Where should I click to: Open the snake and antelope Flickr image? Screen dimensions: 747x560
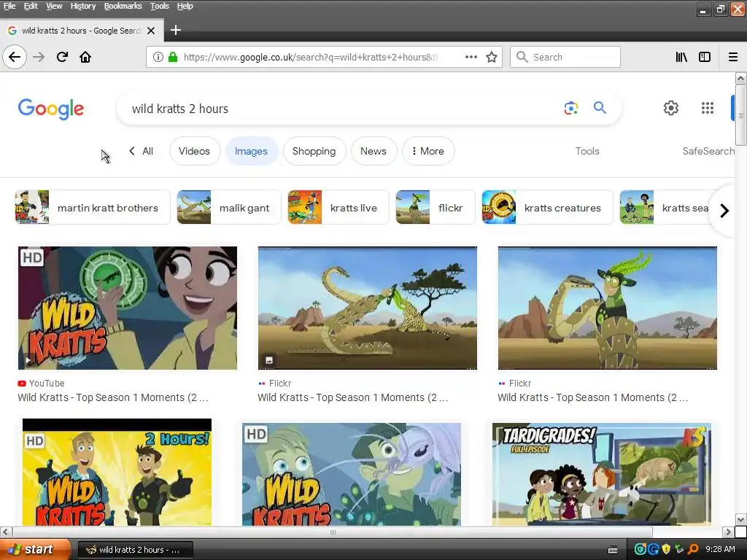608,308
